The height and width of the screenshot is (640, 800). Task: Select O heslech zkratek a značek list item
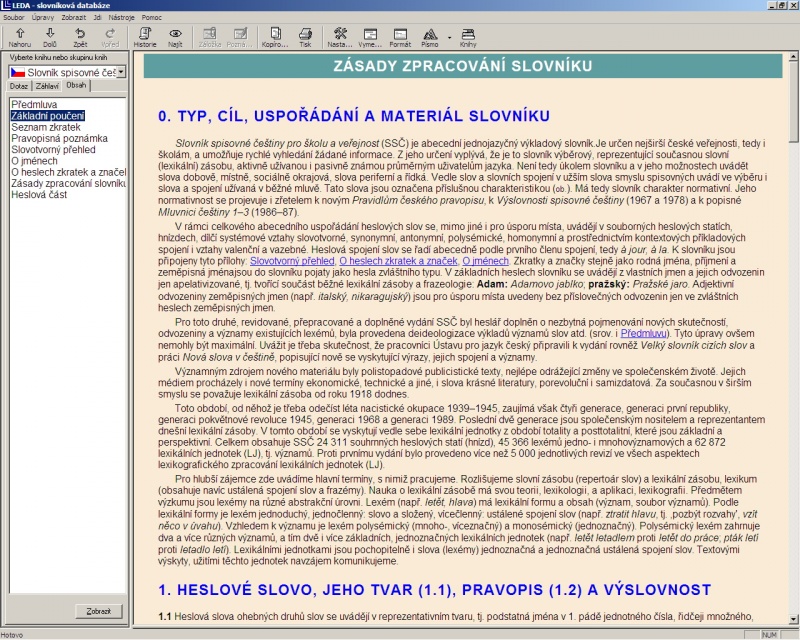[68, 172]
